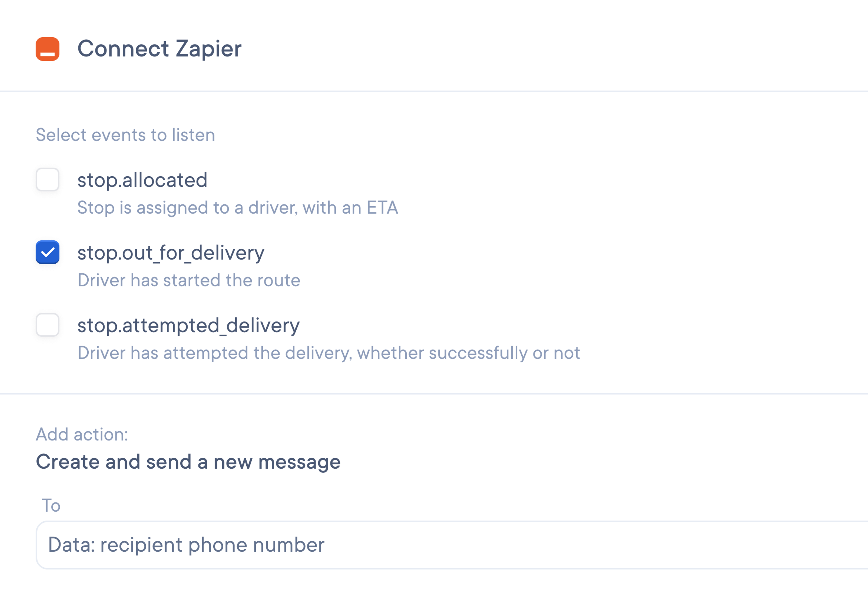Select the stop.out_for_delivery event label
Screen dimensions: 868x602
[x=170, y=252]
